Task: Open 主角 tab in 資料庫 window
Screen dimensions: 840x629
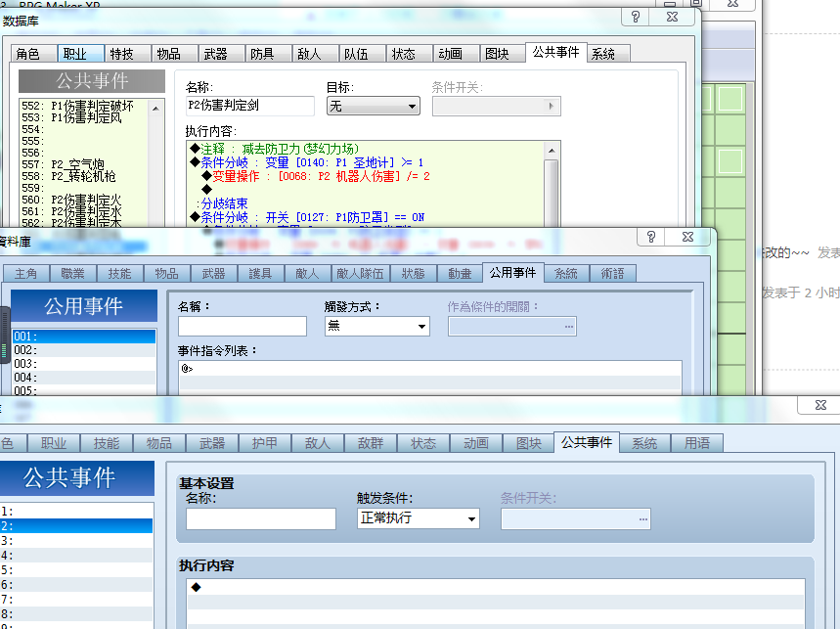Action: [x=25, y=273]
